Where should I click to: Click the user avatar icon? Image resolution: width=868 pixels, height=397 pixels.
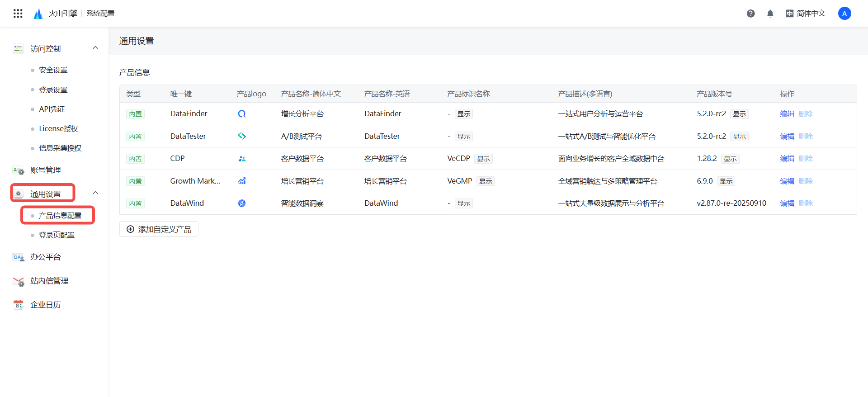(844, 14)
